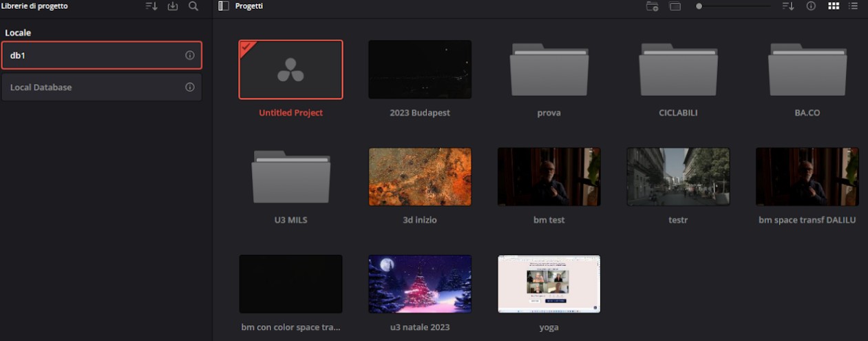Viewport: 868px width, 341px height.
Task: Click the new project icon beside the folder icon
Action: 675,6
